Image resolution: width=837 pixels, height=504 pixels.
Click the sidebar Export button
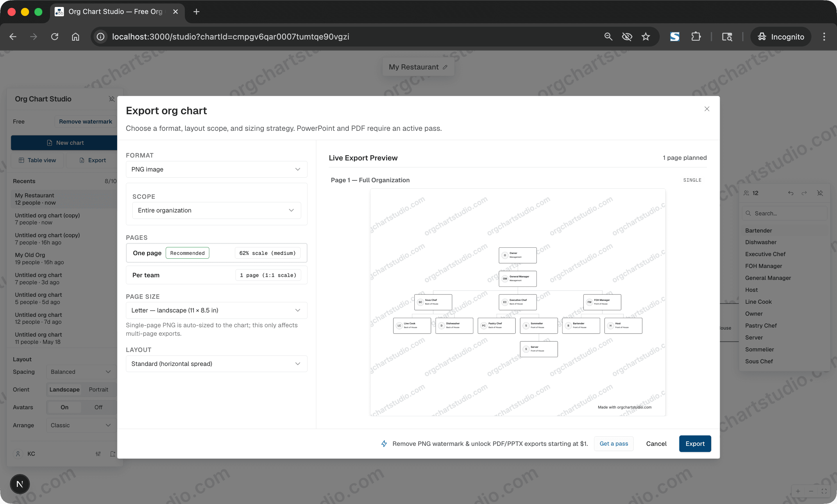(x=92, y=160)
